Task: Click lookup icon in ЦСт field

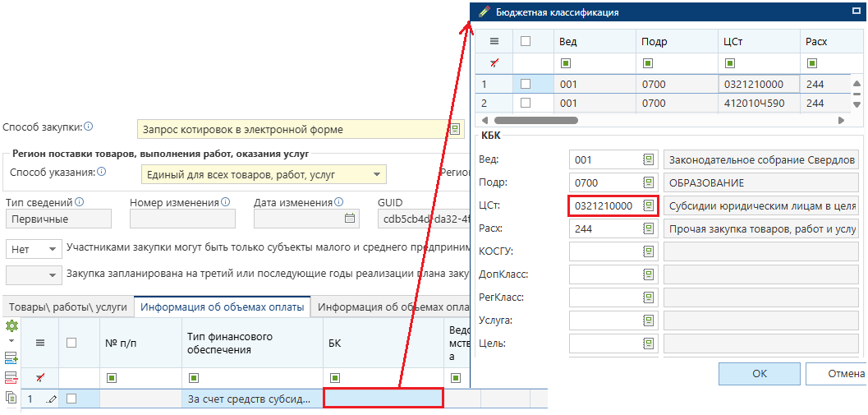Action: click(x=648, y=205)
